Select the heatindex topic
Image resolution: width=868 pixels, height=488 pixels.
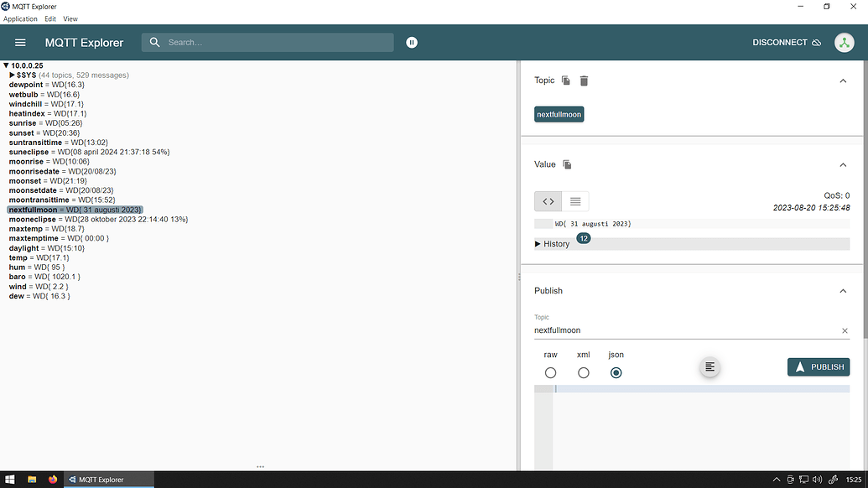click(x=48, y=113)
